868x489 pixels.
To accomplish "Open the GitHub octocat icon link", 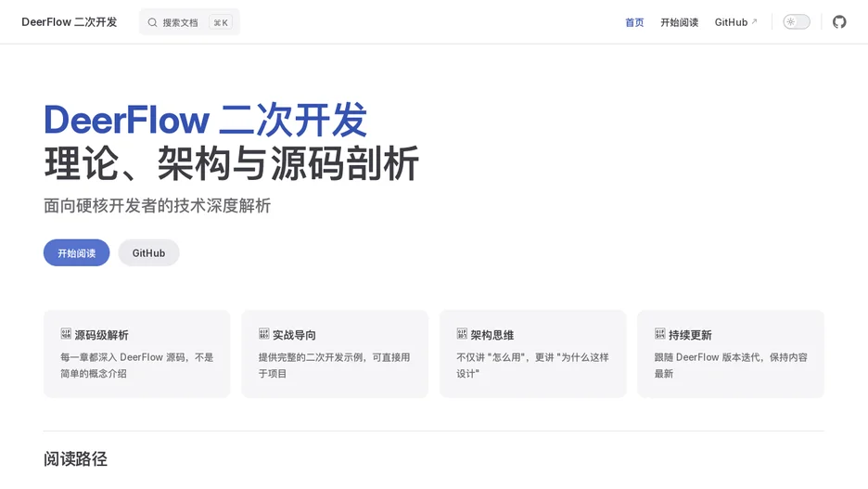I will (839, 22).
